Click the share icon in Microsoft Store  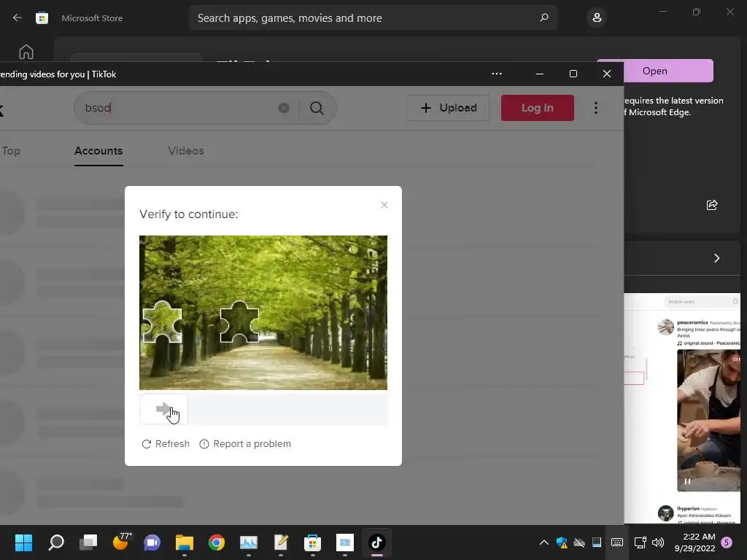[712, 205]
